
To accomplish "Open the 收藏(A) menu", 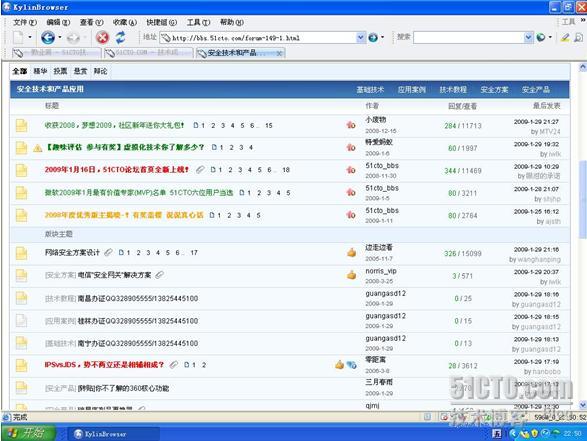I will [125, 22].
